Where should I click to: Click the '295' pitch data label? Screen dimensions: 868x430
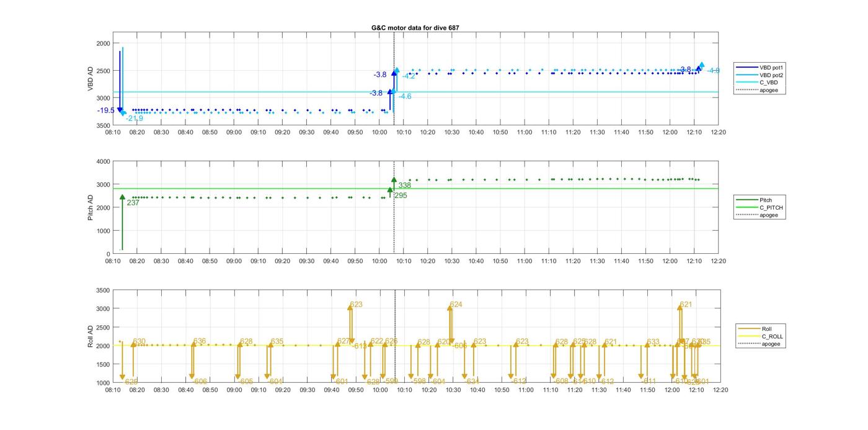(401, 195)
